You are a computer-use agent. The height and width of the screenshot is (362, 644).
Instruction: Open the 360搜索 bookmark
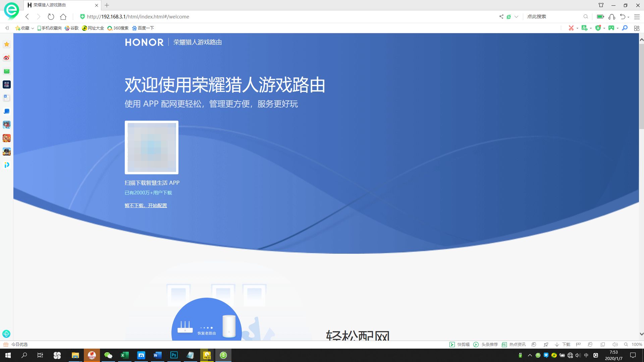click(x=118, y=28)
